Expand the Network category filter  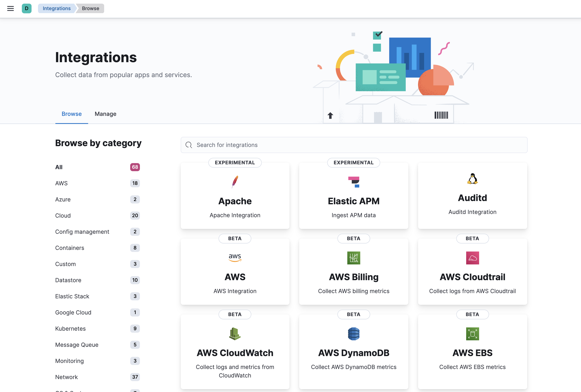[66, 377]
